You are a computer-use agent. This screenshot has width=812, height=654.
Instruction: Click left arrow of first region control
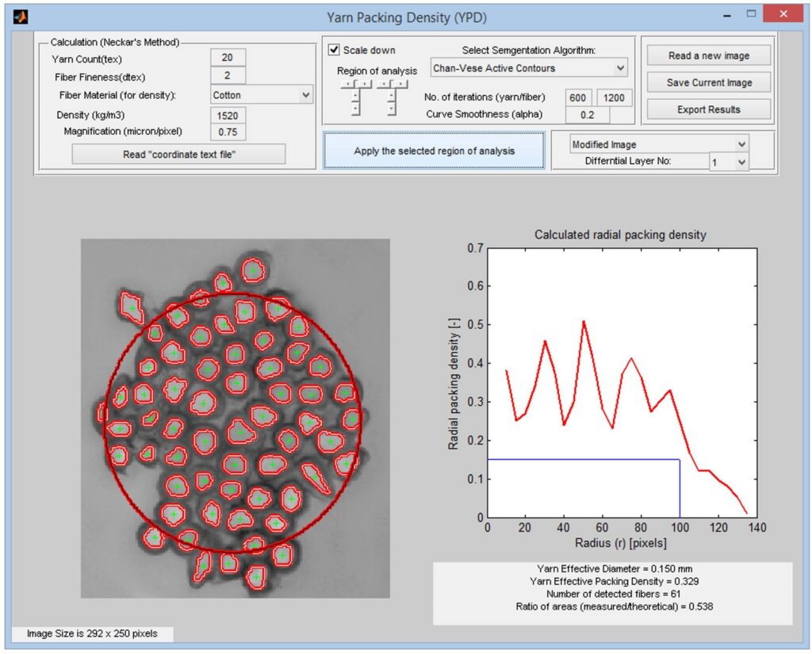(347, 84)
